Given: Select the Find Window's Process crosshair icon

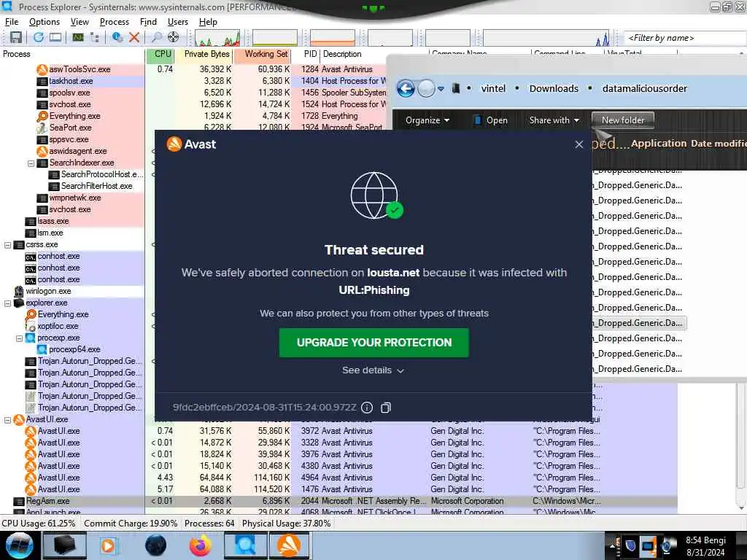Looking at the screenshot, I should click(x=174, y=37).
